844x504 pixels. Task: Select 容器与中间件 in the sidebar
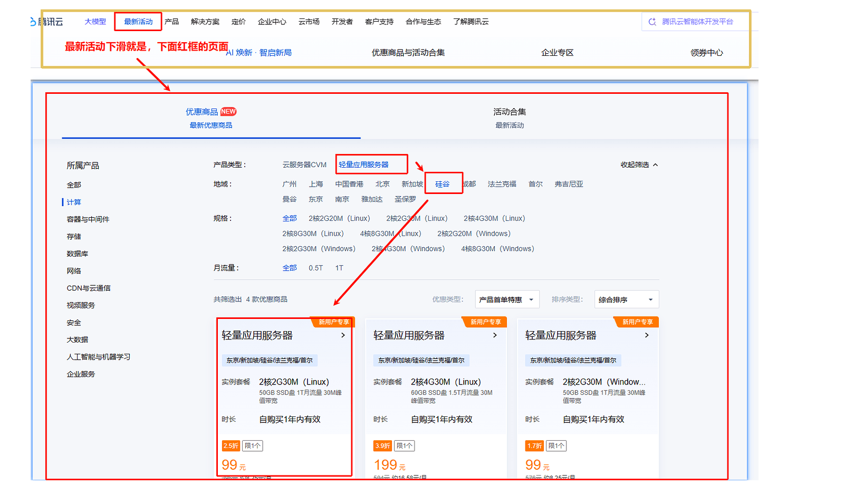(x=88, y=219)
